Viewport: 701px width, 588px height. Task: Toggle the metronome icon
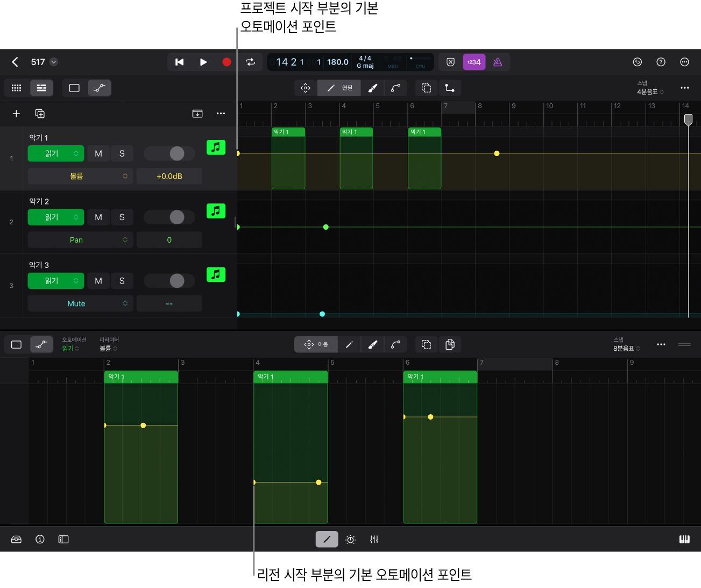click(x=498, y=62)
